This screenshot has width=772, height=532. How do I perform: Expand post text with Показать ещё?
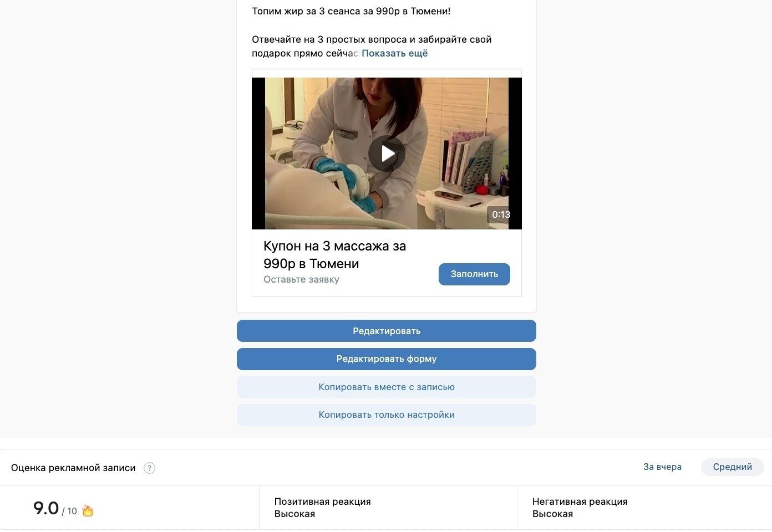pos(394,53)
